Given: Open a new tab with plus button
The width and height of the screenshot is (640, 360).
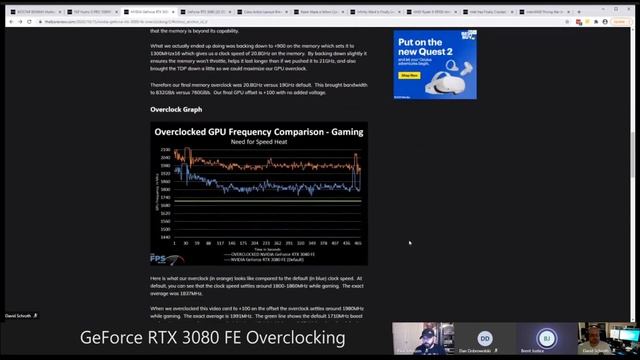Looking at the screenshot, I should pos(579,12).
